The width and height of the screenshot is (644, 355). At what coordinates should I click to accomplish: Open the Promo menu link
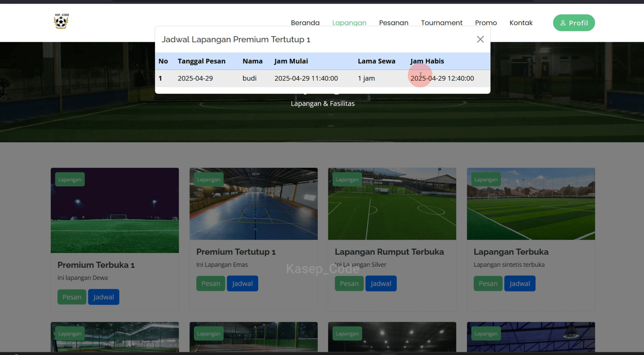coord(486,23)
